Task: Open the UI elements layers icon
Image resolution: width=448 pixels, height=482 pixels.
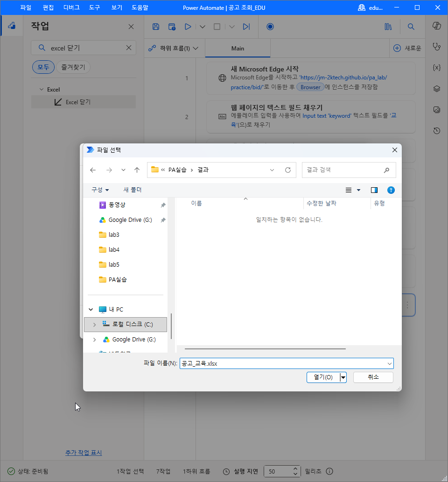Action: [437, 89]
